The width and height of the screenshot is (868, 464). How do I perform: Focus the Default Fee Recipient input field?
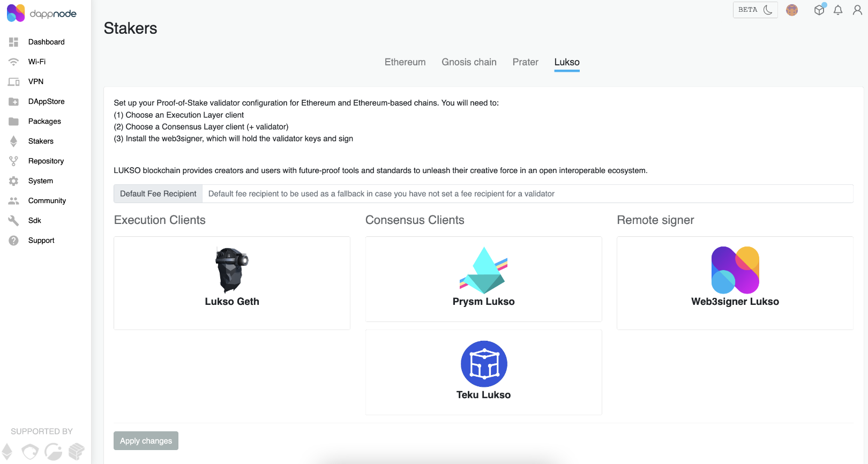[527, 194]
